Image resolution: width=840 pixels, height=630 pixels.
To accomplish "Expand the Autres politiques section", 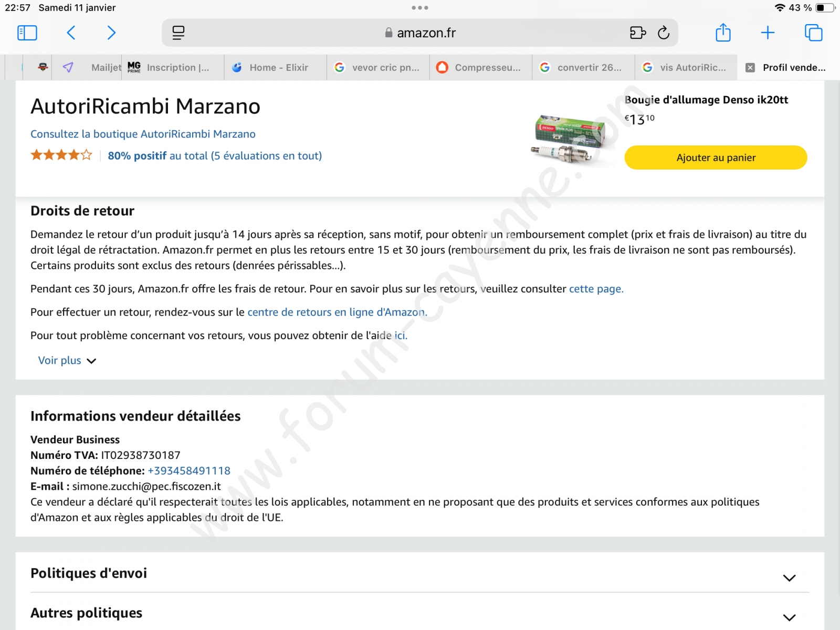I will tap(420, 613).
